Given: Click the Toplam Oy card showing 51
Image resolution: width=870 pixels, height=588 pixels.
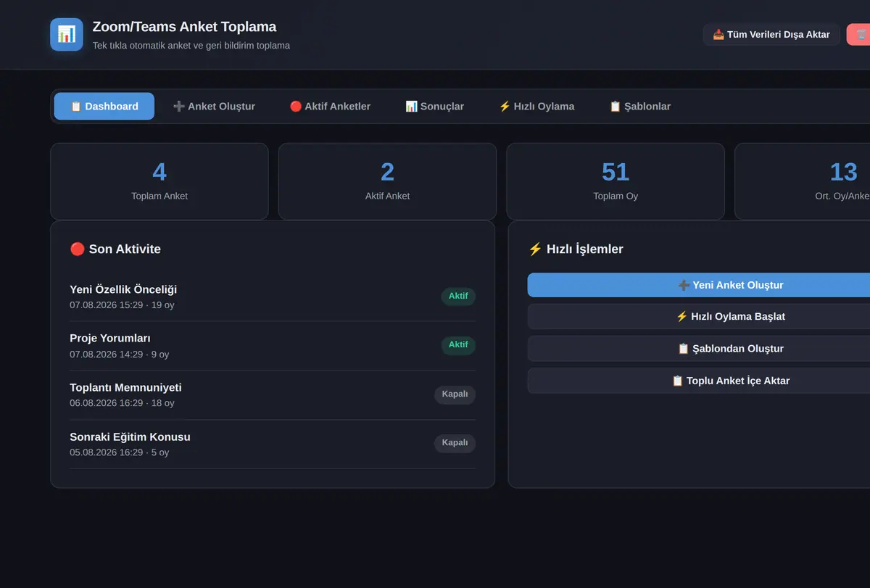Looking at the screenshot, I should 616,181.
